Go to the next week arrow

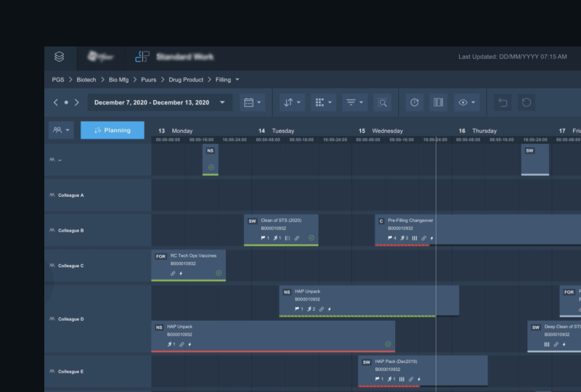pos(77,102)
